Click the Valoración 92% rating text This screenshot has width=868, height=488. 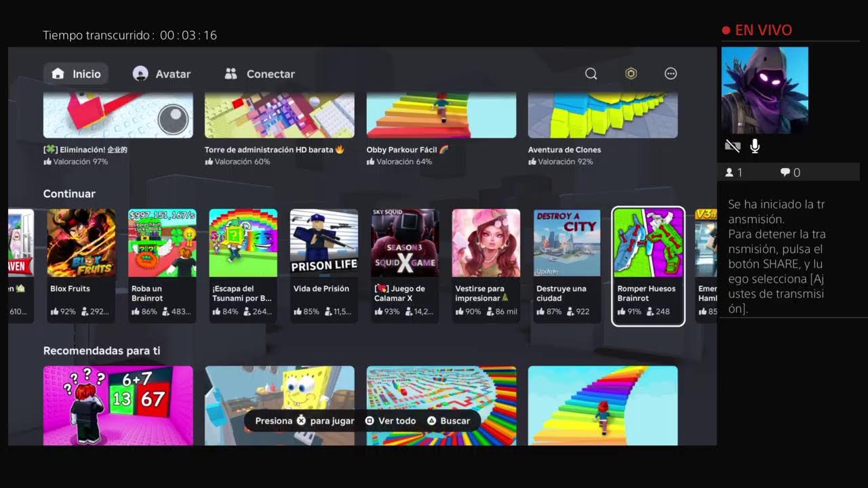(561, 162)
